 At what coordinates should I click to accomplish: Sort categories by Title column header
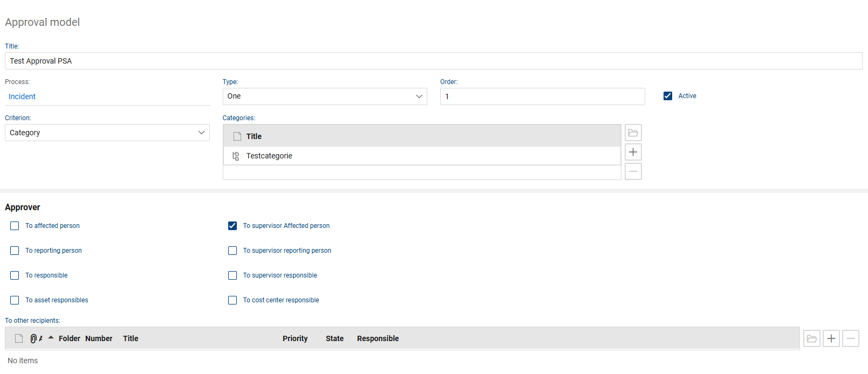pos(254,136)
